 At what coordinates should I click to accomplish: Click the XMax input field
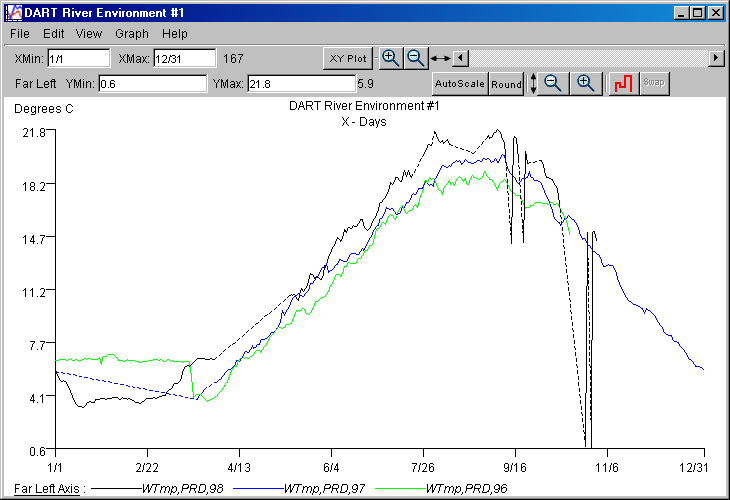pyautogui.click(x=184, y=59)
